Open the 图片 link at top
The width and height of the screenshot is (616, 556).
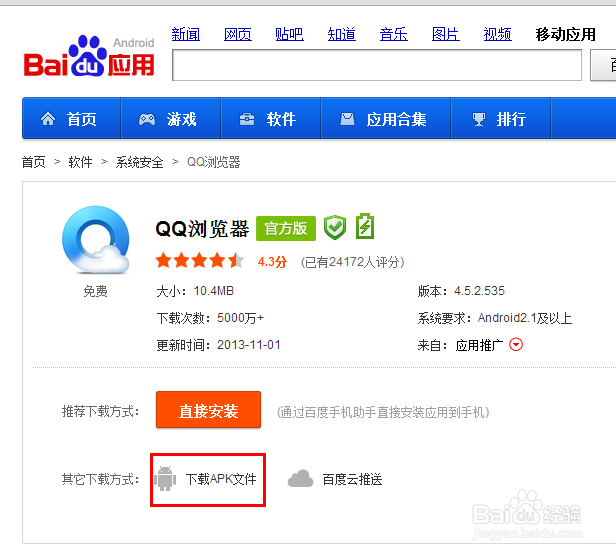tap(446, 34)
